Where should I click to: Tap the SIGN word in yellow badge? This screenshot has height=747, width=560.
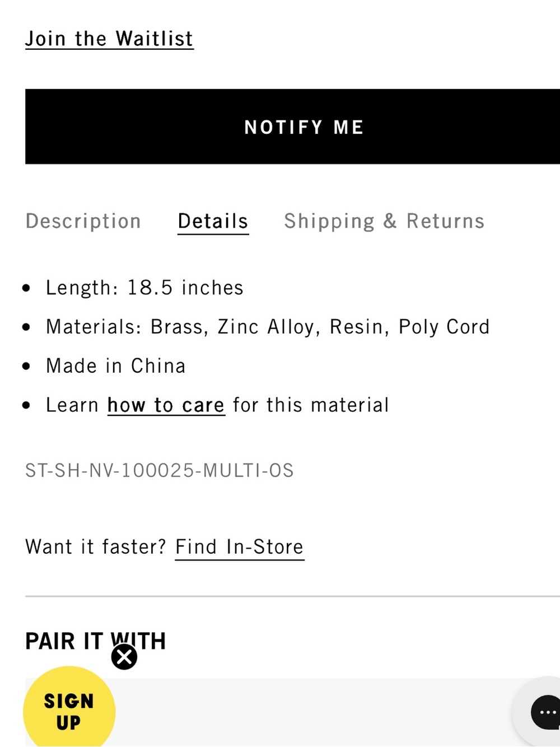[69, 701]
